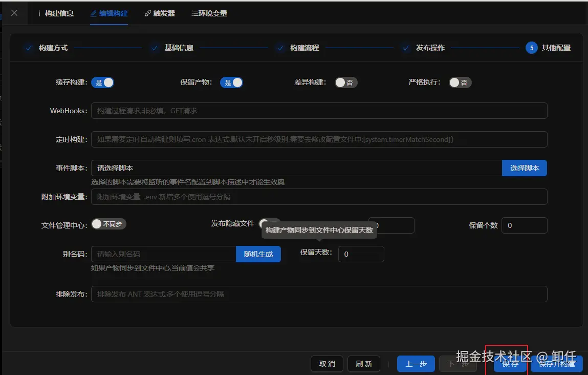
Task: Click the 随机生成 button
Action: [x=258, y=254]
